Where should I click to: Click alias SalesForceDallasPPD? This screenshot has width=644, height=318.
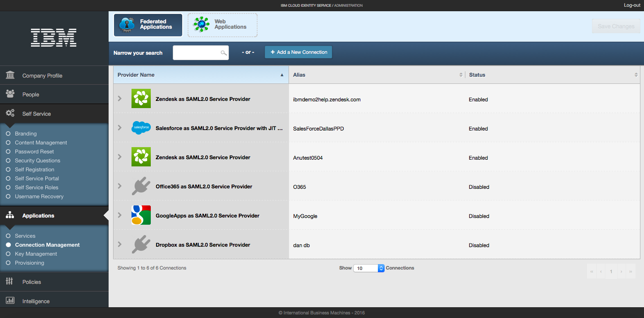tap(319, 129)
